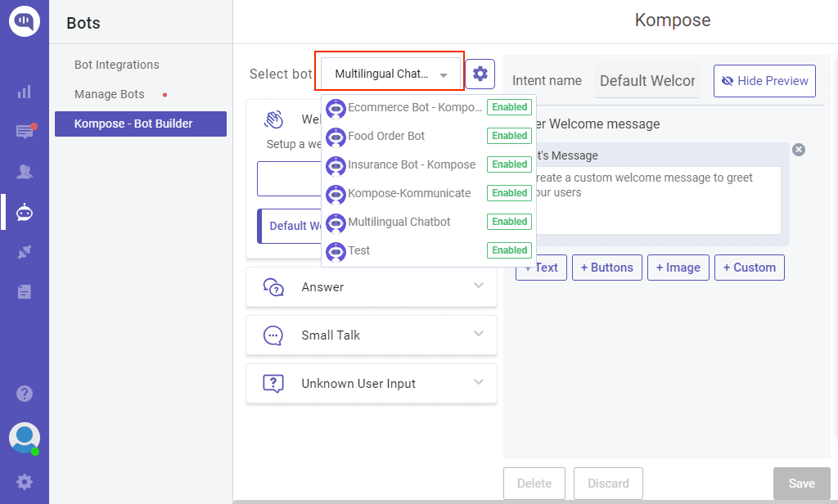Click the Food Order Bot robot avatar
The width and height of the screenshot is (838, 504).
point(336,137)
